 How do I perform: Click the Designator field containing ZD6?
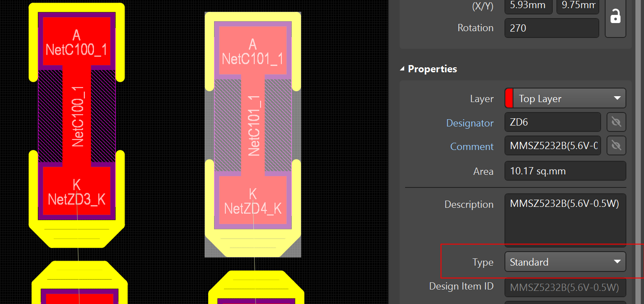tap(552, 122)
